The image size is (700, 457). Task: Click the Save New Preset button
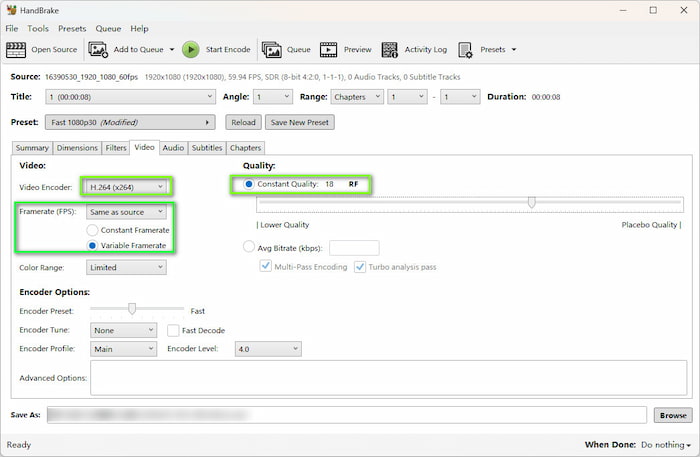tap(300, 122)
